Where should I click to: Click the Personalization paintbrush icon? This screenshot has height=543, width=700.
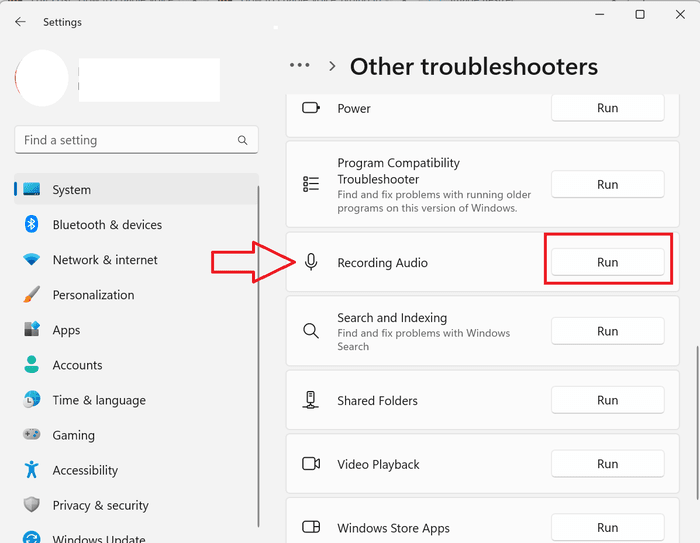pos(31,295)
